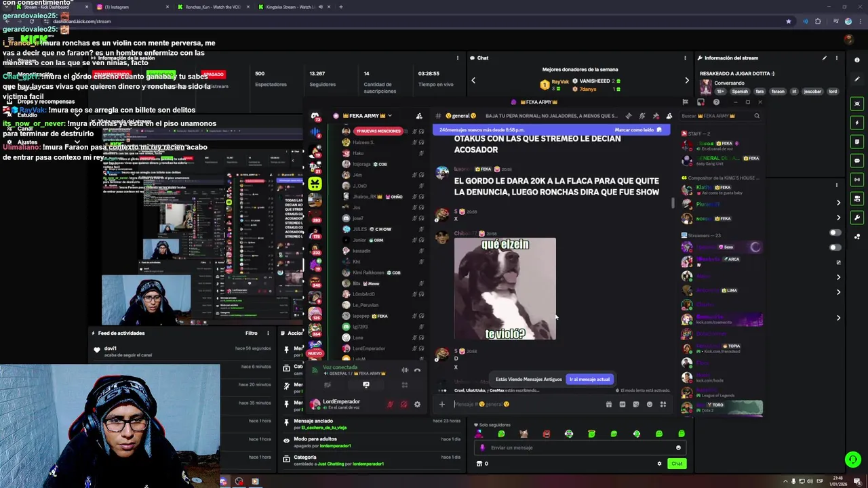Turn on camera in Discord voice panel
Screen dimensions: 868x488
click(328, 385)
